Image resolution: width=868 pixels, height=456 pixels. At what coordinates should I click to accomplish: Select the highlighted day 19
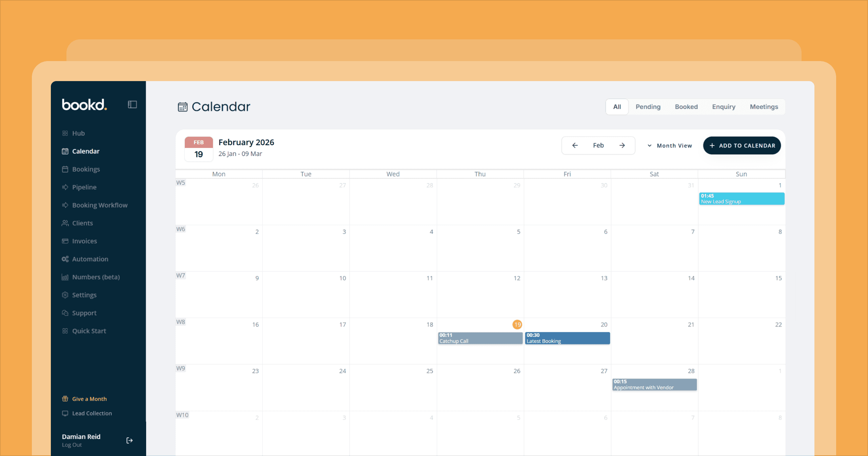(517, 325)
